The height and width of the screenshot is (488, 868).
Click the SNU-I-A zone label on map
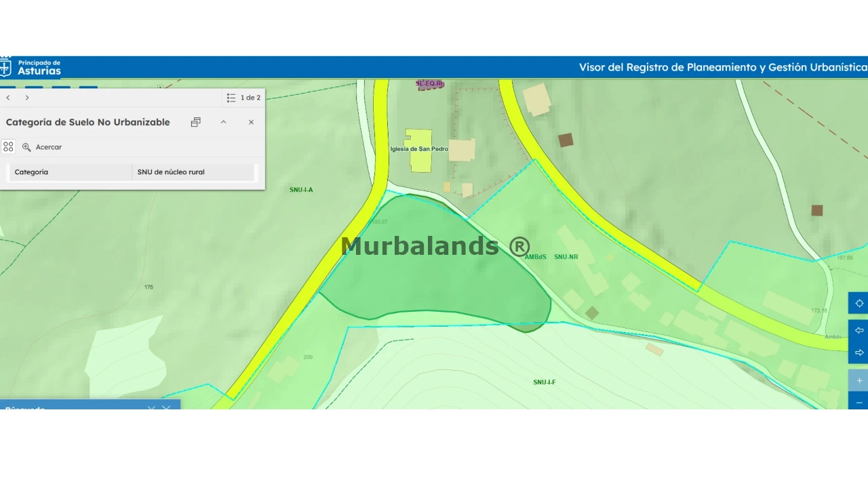click(301, 190)
